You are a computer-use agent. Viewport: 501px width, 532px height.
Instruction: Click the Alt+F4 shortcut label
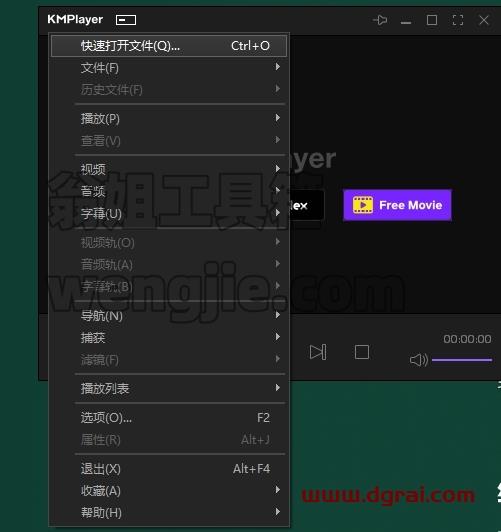pos(251,469)
